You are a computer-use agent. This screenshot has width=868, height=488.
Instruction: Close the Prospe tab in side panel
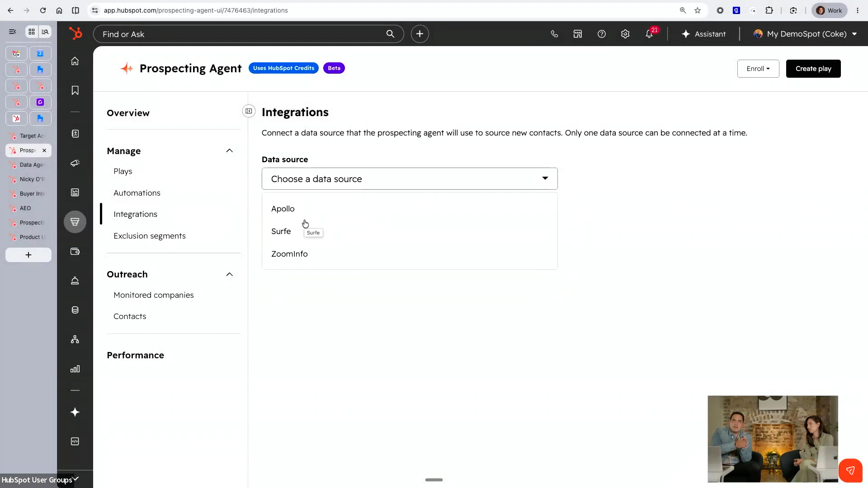pyautogui.click(x=44, y=150)
